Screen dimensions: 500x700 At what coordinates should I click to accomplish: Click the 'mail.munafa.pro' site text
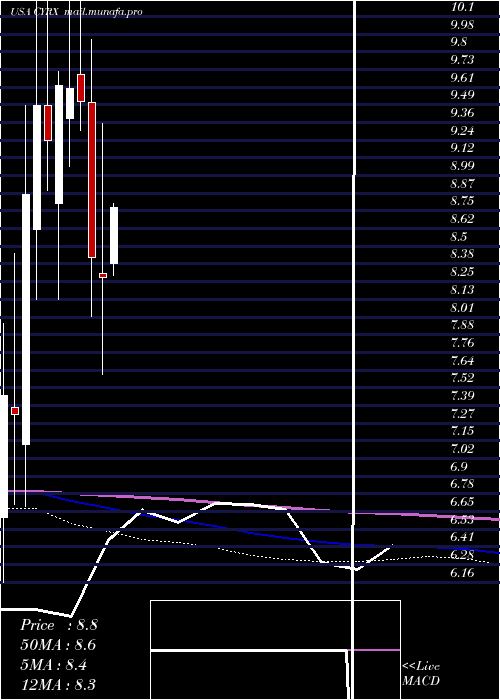click(x=103, y=12)
